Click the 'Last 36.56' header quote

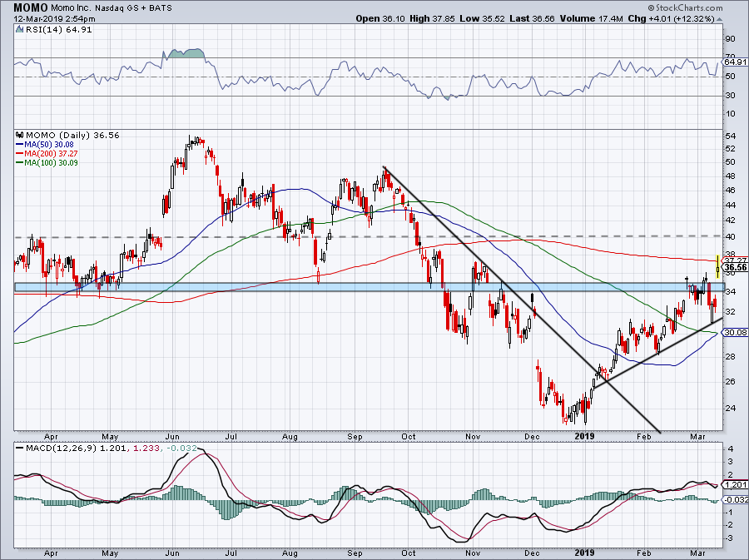[x=532, y=18]
